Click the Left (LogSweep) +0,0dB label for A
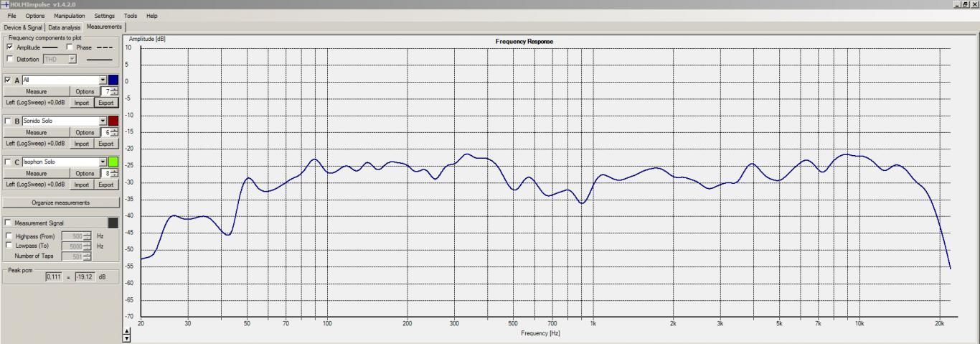This screenshot has height=344, width=980. coord(37,103)
